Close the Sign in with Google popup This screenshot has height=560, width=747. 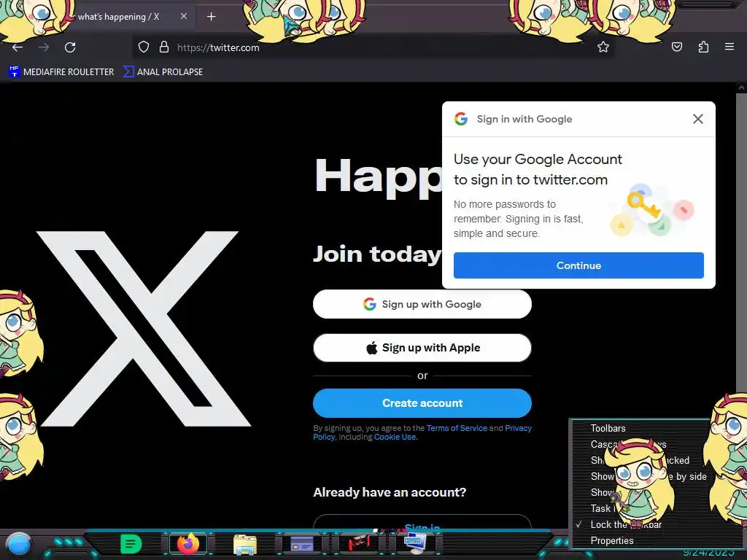click(x=698, y=119)
